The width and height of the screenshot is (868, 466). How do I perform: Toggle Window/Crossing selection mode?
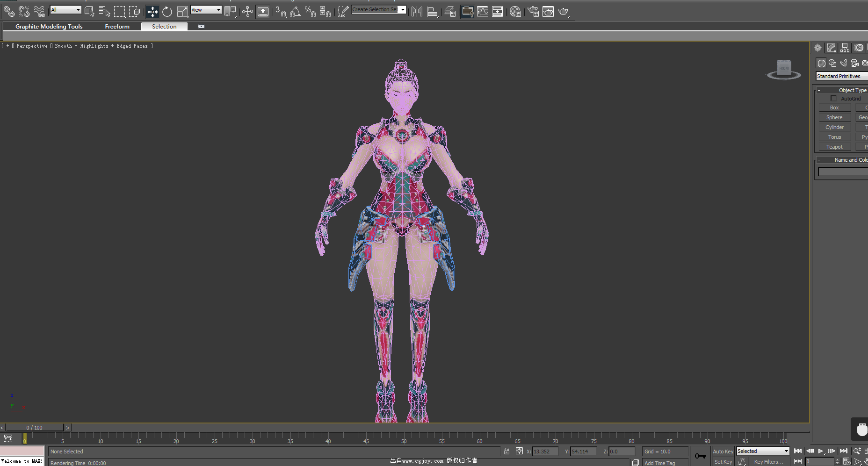pyautogui.click(x=135, y=12)
